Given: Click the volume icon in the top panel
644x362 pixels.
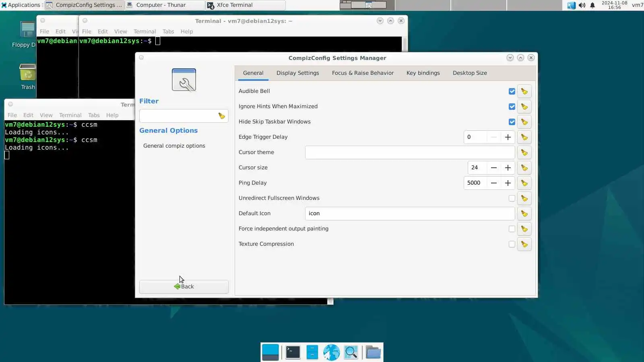Looking at the screenshot, I should (582, 5).
